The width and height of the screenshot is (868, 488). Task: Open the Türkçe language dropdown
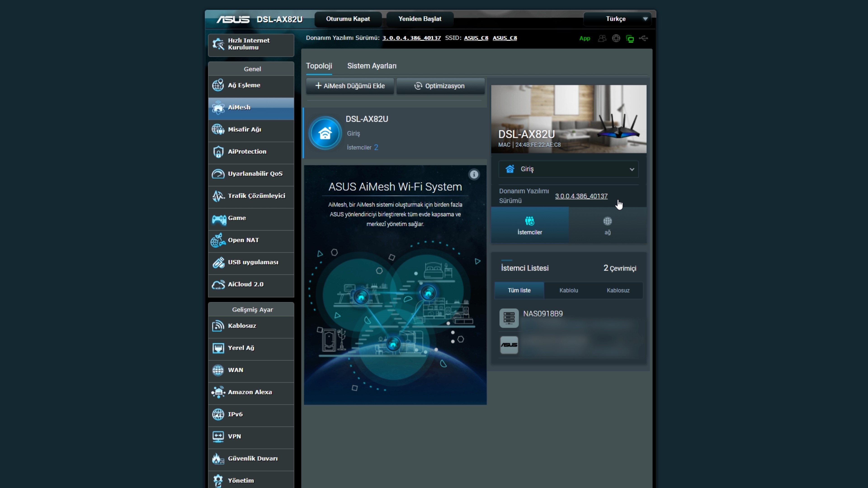click(x=617, y=19)
